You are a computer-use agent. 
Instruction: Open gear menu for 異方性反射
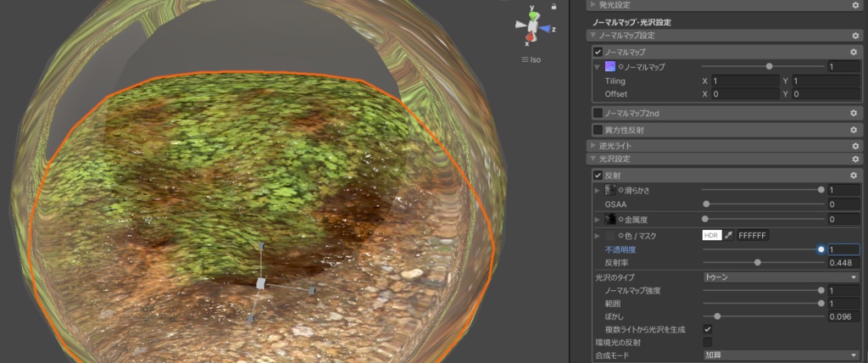tap(853, 131)
